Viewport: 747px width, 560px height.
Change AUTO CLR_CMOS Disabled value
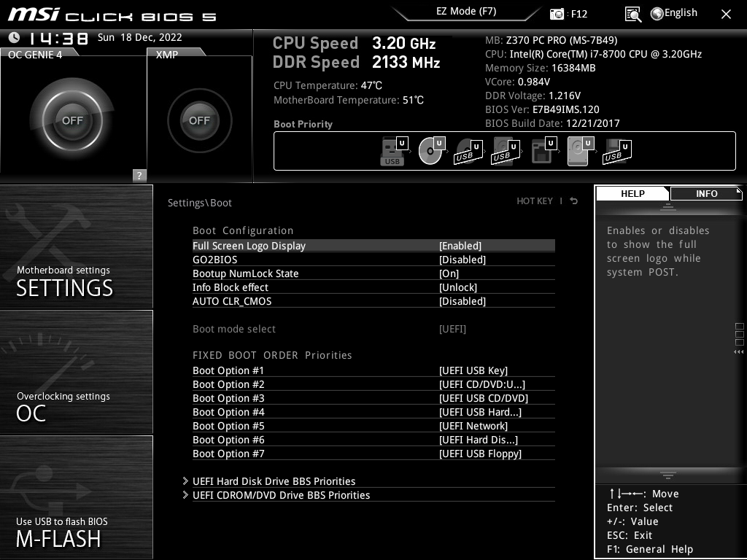pyautogui.click(x=462, y=301)
